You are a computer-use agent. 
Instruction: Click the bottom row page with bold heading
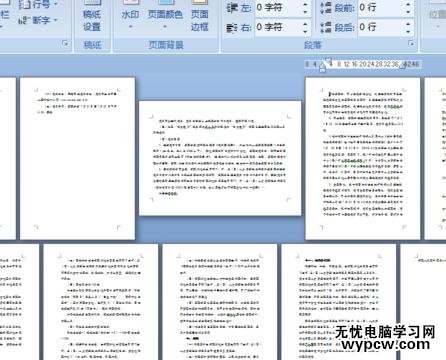click(x=339, y=302)
